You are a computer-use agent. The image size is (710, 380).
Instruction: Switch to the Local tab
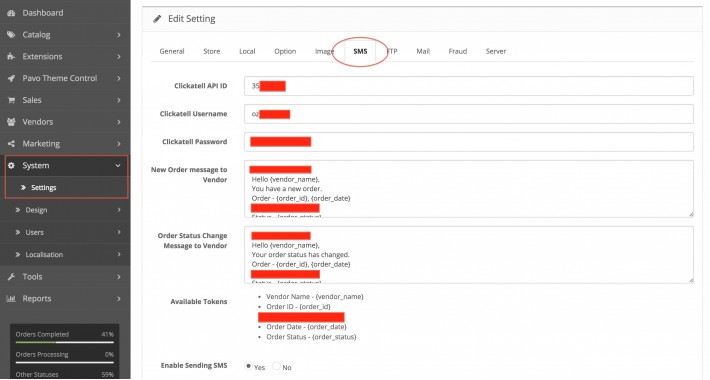click(x=247, y=51)
